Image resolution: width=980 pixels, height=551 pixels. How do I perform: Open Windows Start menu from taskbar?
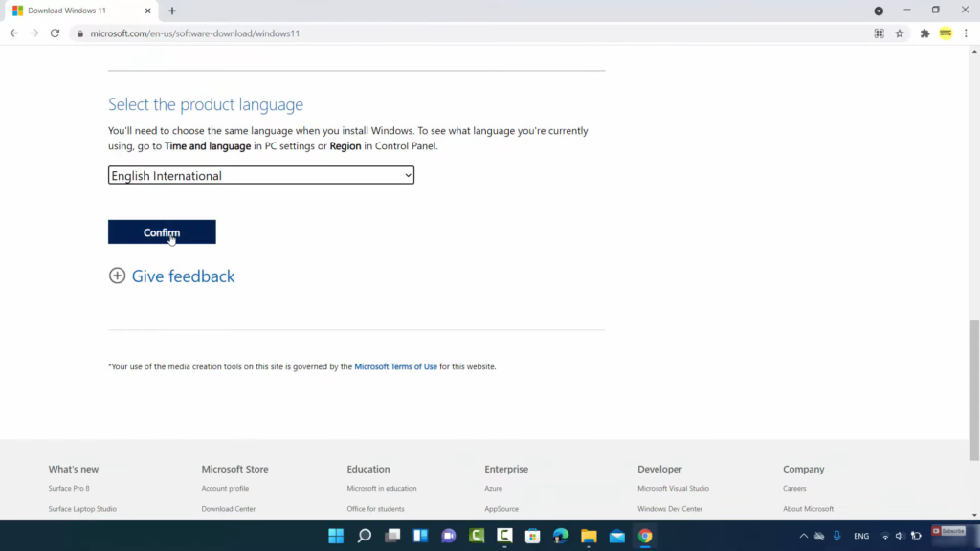pos(336,536)
